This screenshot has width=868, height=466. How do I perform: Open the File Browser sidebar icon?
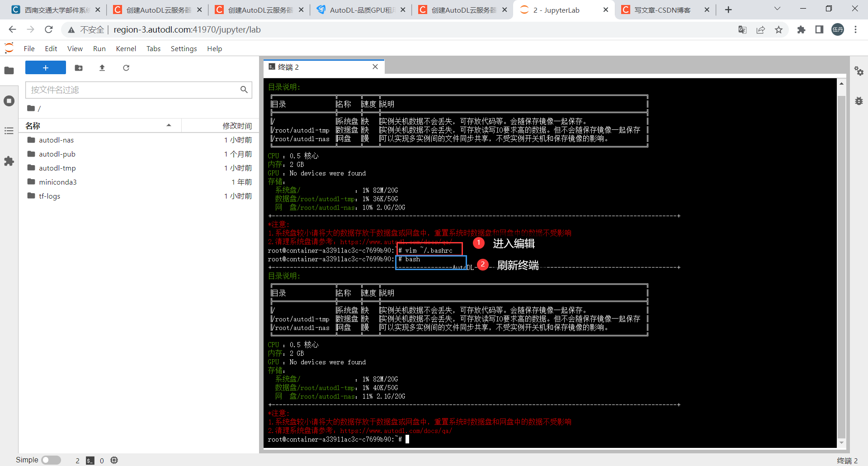click(9, 71)
